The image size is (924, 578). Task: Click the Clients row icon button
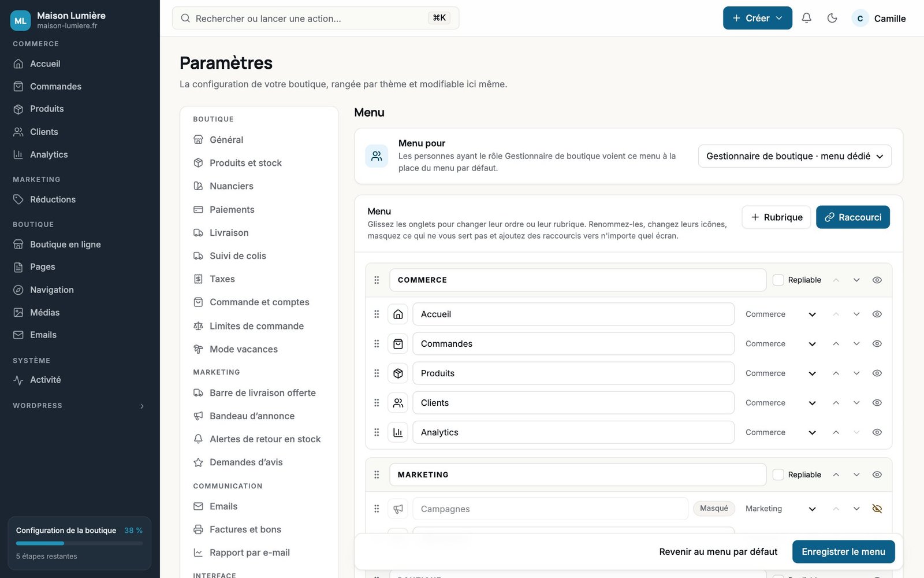398,403
